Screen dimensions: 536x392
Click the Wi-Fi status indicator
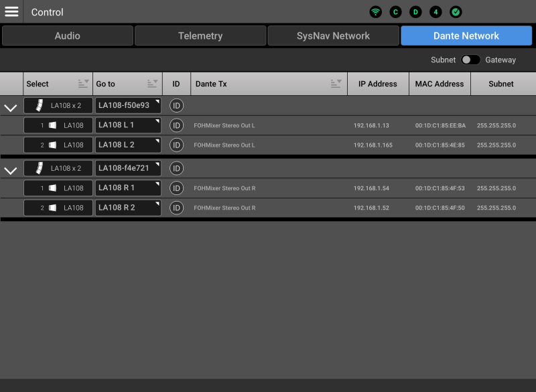coord(376,12)
